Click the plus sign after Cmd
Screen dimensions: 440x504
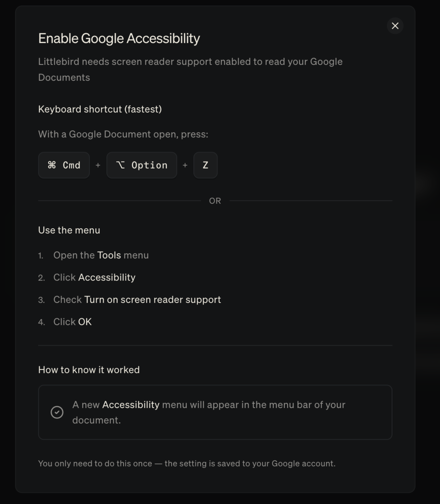click(x=98, y=165)
